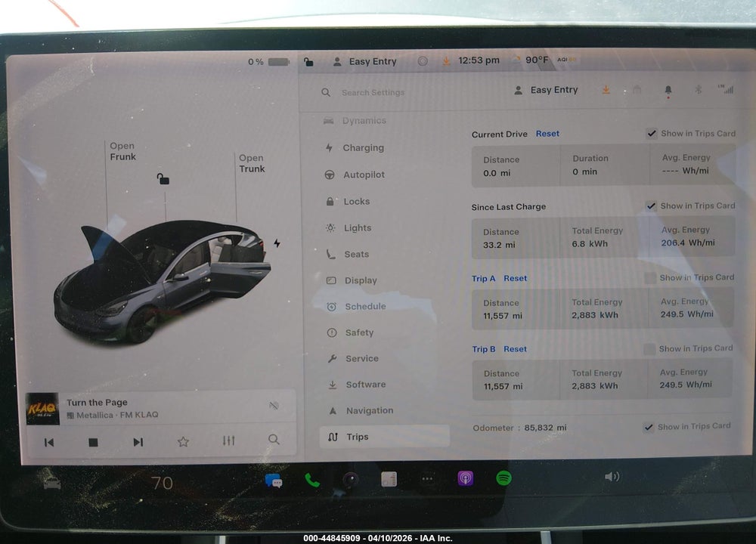Viewport: 756px width, 544px height.
Task: Tap the LTE signal strength icon
Action: click(726, 89)
